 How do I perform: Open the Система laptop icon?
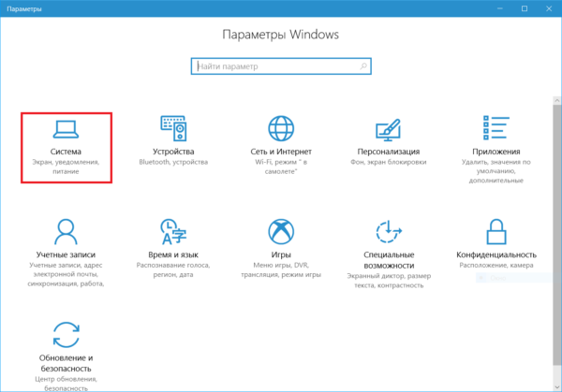66,128
